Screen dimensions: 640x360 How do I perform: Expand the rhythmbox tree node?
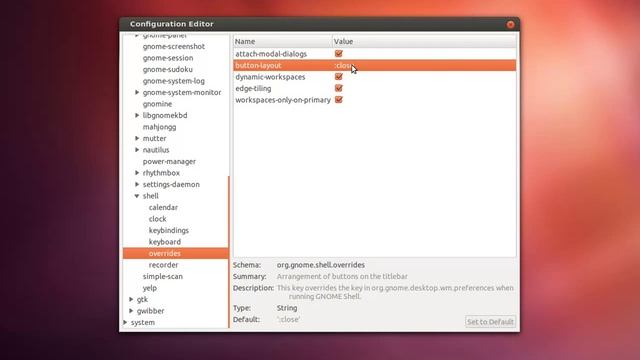(x=137, y=173)
